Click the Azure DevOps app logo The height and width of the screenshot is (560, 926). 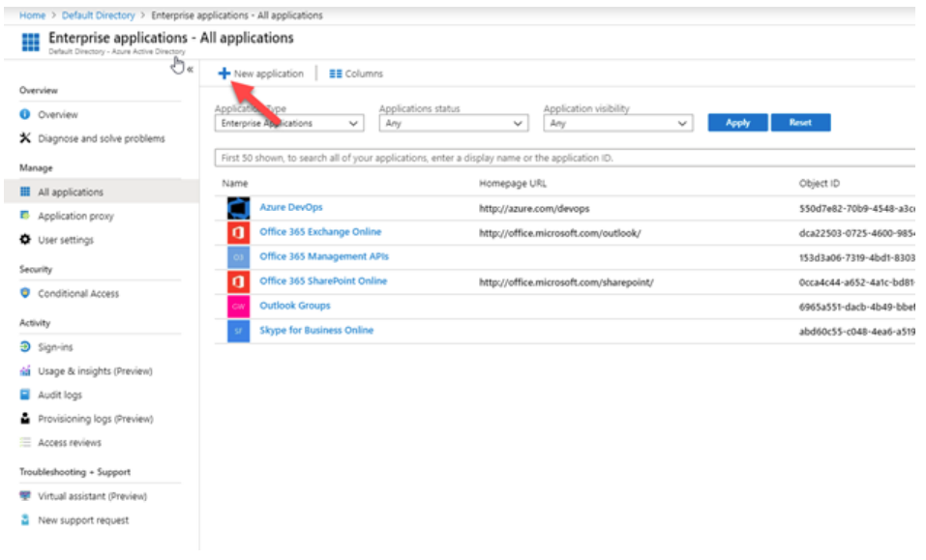pyautogui.click(x=239, y=208)
